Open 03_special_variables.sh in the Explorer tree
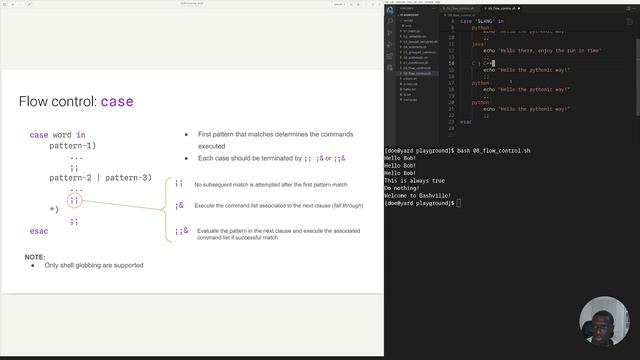The image size is (640, 360). click(x=420, y=42)
